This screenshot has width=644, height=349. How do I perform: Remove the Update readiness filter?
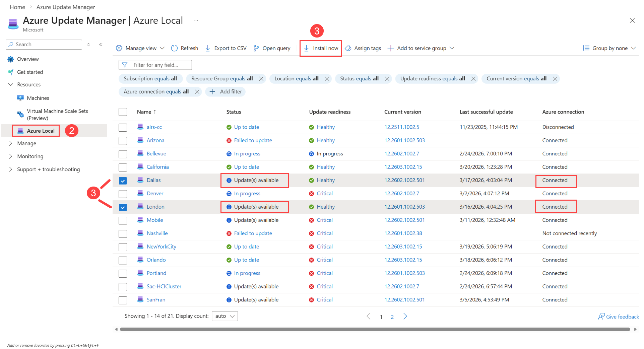473,79
